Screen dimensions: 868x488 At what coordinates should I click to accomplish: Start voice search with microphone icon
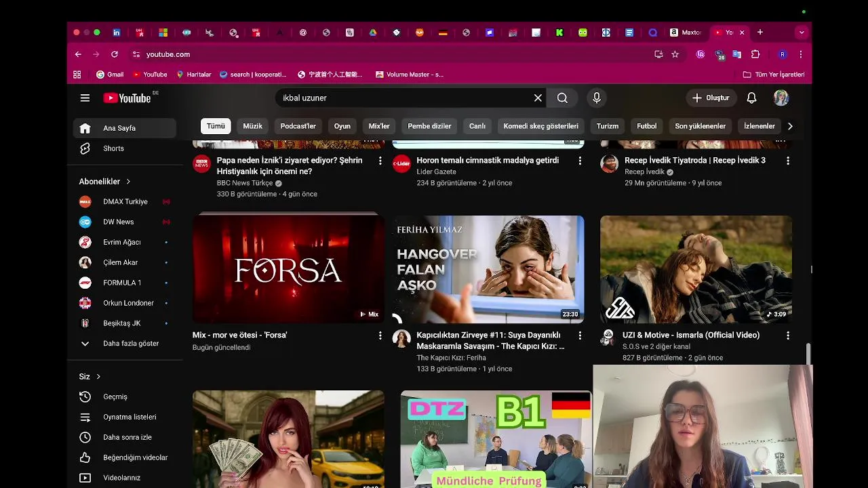(x=597, y=98)
